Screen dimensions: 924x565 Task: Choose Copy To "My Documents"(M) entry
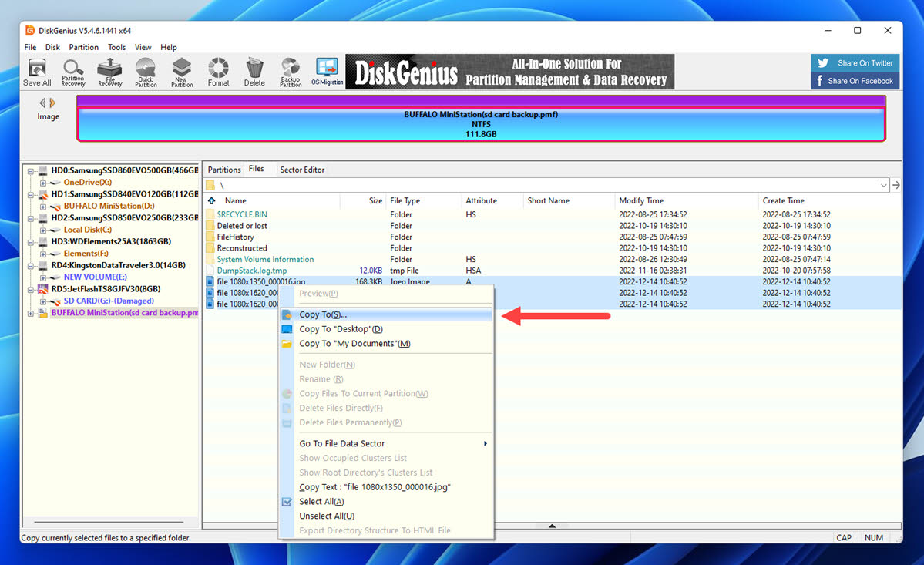[387, 344]
